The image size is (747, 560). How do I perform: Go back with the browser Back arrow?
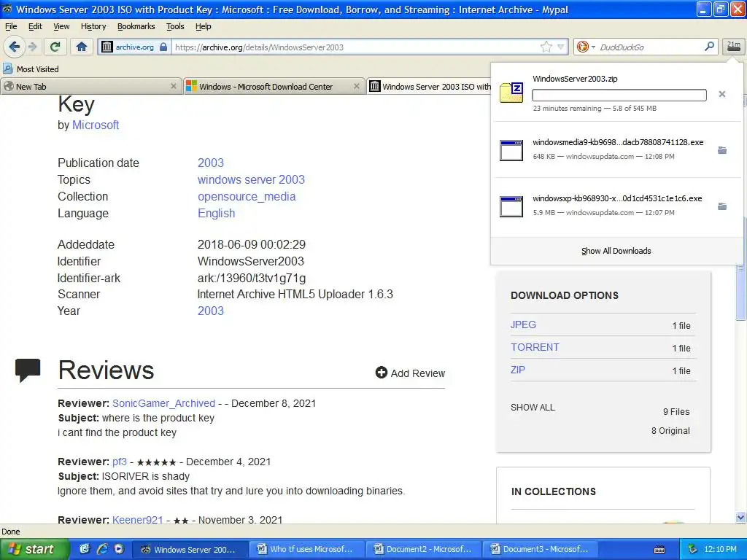14,47
